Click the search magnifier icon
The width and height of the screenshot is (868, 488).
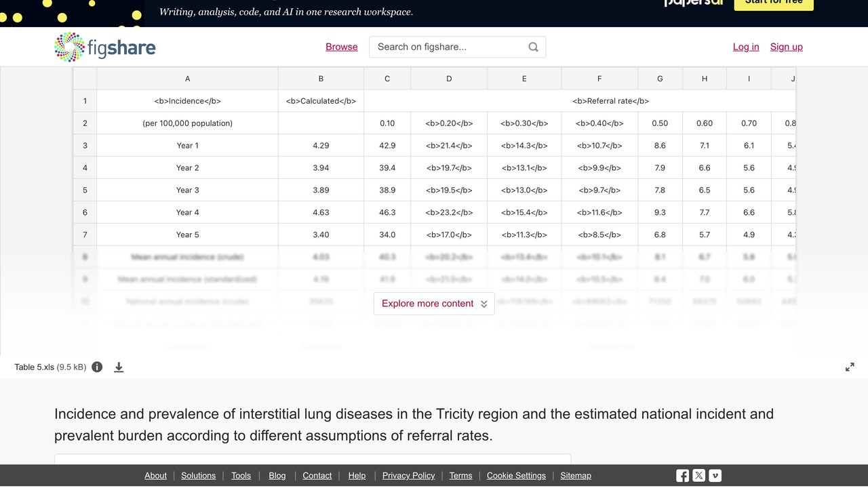click(533, 47)
